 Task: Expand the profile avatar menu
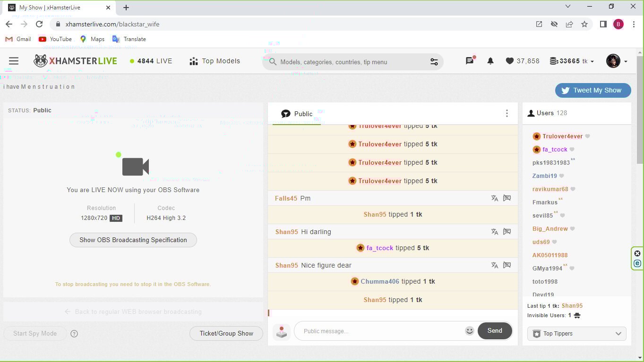coord(617,61)
